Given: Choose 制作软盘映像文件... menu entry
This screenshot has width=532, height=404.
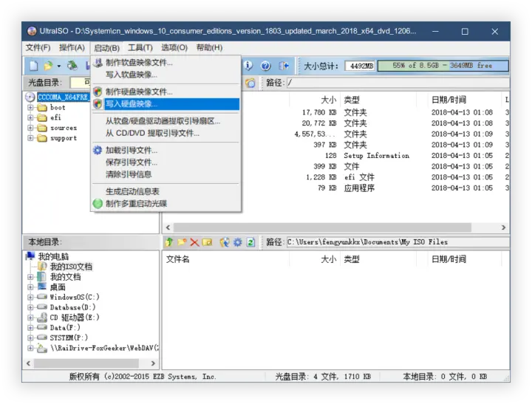Looking at the screenshot, I should pyautogui.click(x=166, y=63).
